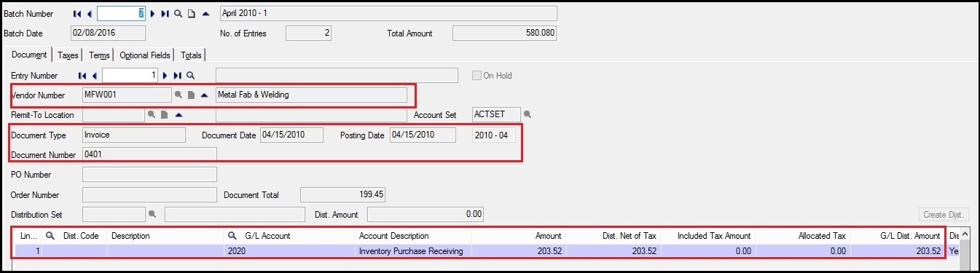This screenshot has width=980, height=273.
Task: Go to next entry arrow
Action: point(165,75)
